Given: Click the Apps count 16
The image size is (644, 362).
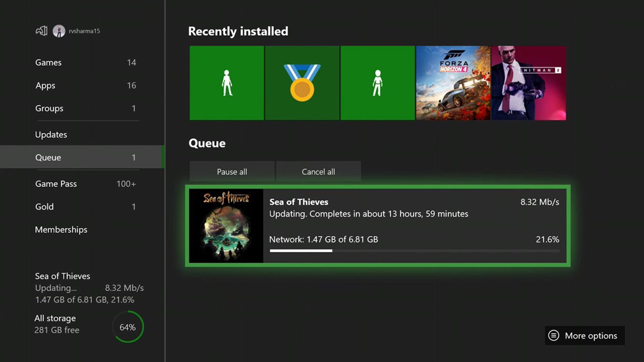Looking at the screenshot, I should [x=131, y=85].
